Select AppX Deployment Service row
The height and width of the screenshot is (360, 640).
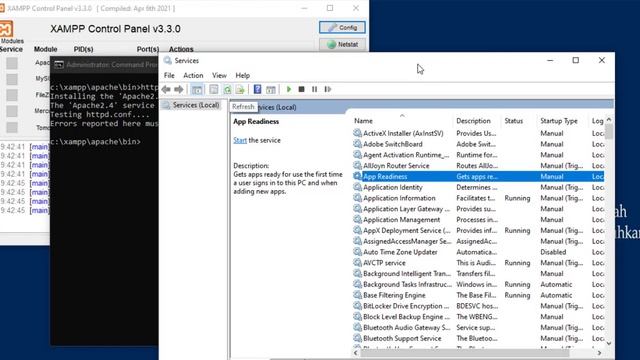(x=478, y=230)
